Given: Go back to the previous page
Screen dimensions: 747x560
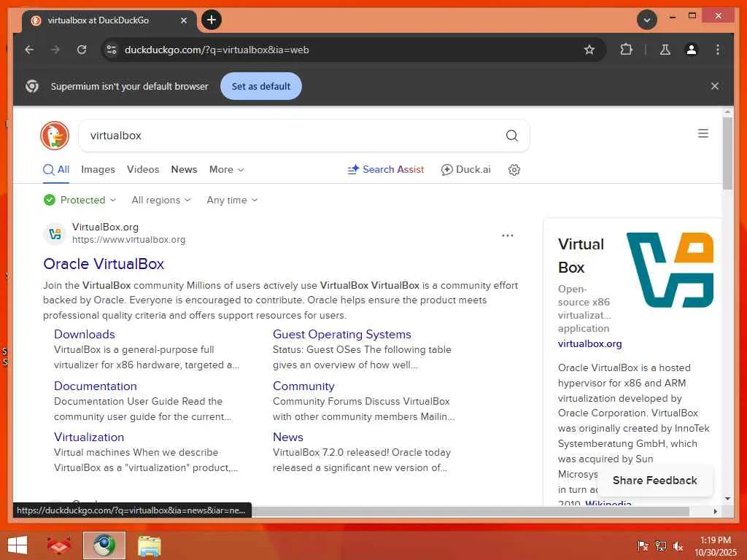Looking at the screenshot, I should tap(29, 50).
